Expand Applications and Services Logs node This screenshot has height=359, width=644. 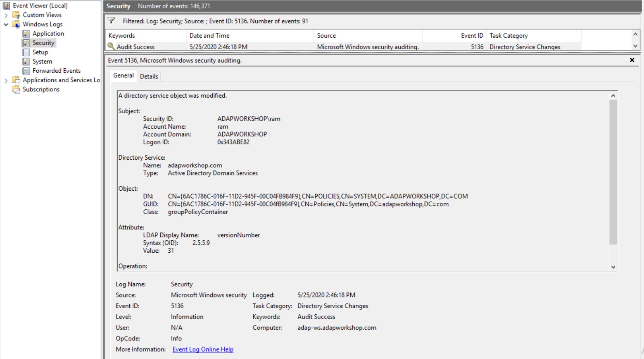[x=6, y=80]
